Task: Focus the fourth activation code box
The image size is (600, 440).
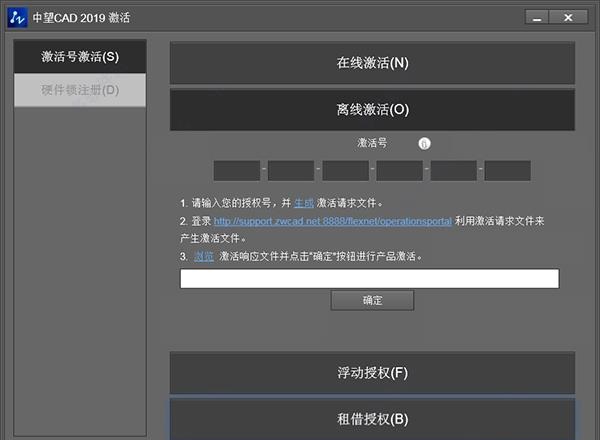Action: pyautogui.click(x=399, y=171)
